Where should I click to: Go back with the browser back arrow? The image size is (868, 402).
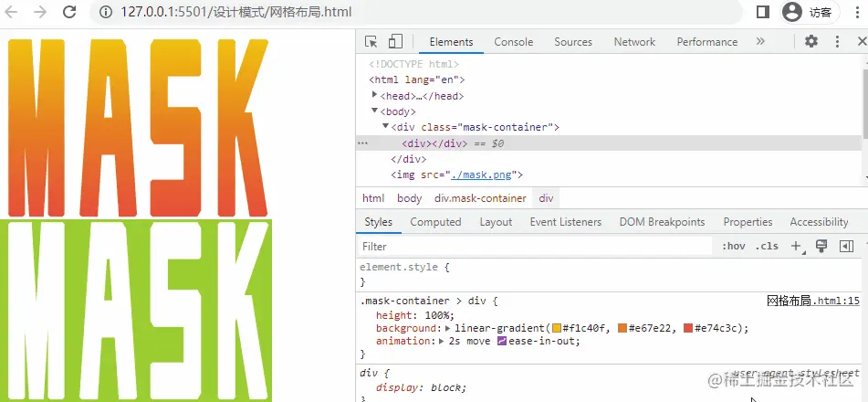click(11, 12)
